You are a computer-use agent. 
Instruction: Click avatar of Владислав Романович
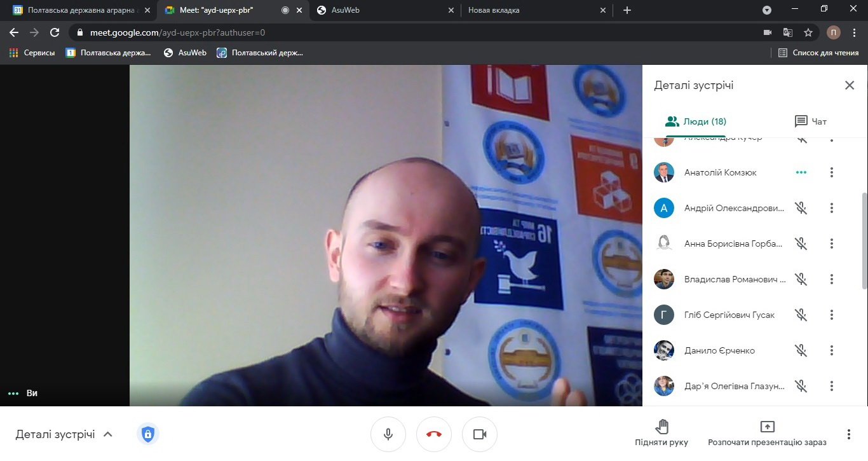coord(664,279)
